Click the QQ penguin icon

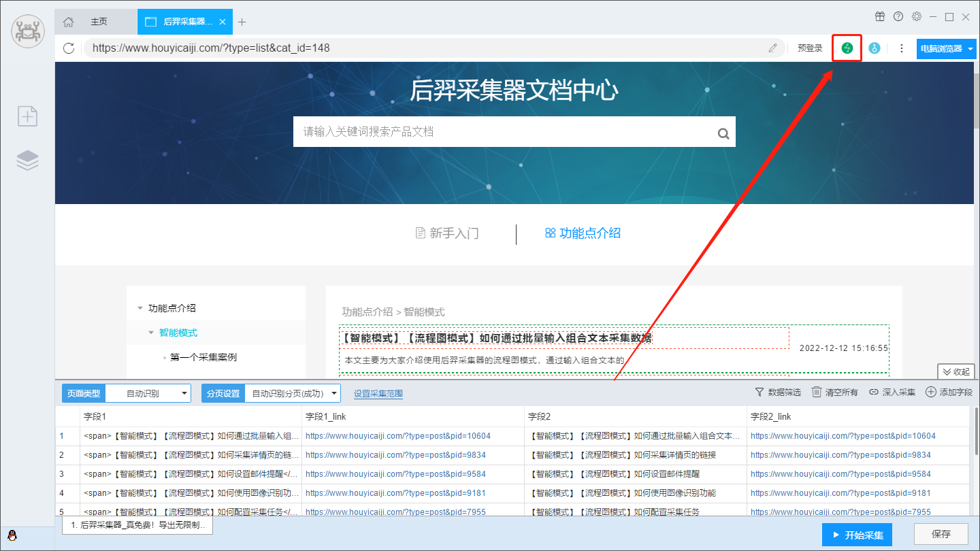click(12, 535)
